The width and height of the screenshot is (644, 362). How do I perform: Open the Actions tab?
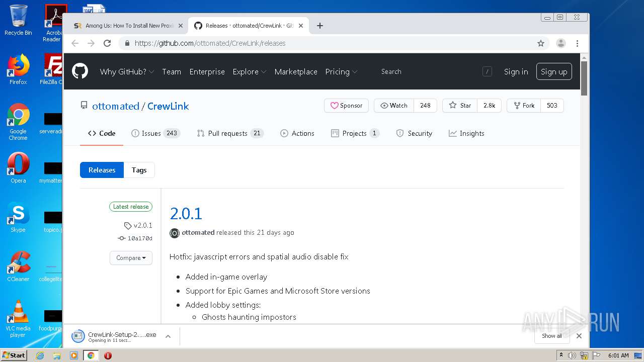click(297, 133)
